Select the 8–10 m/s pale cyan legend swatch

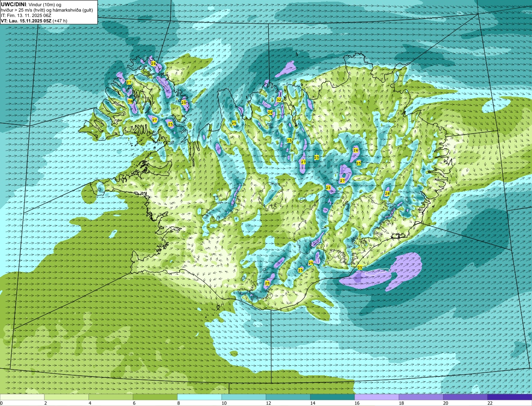199,397
